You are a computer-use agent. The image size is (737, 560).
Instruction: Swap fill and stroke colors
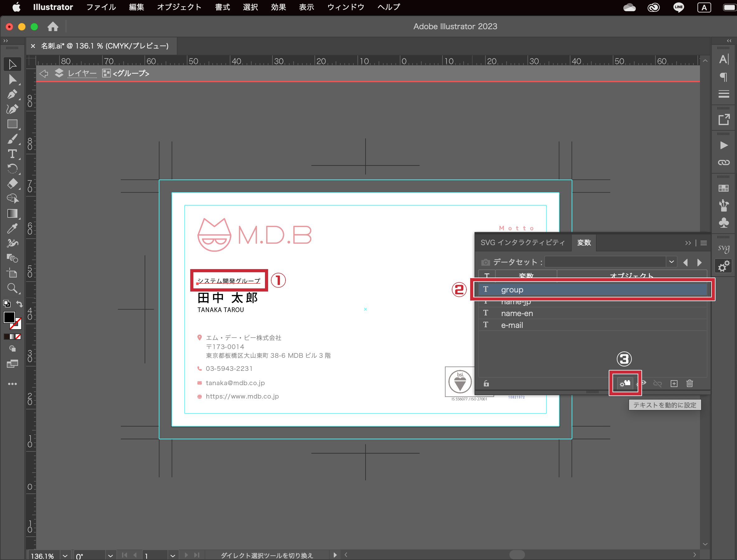coord(19,304)
